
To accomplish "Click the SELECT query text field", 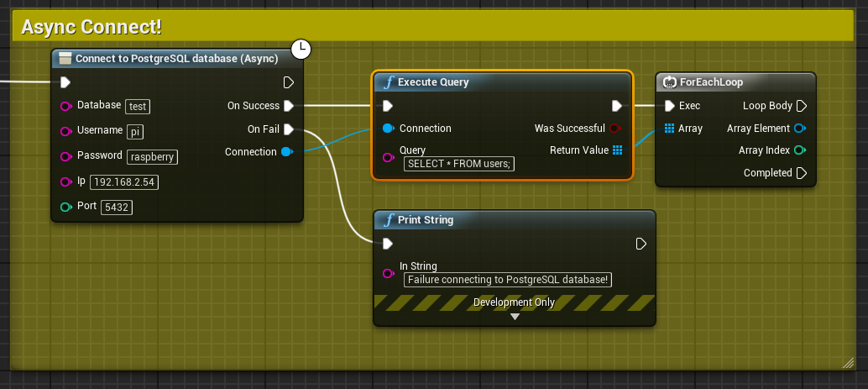I will [x=460, y=164].
